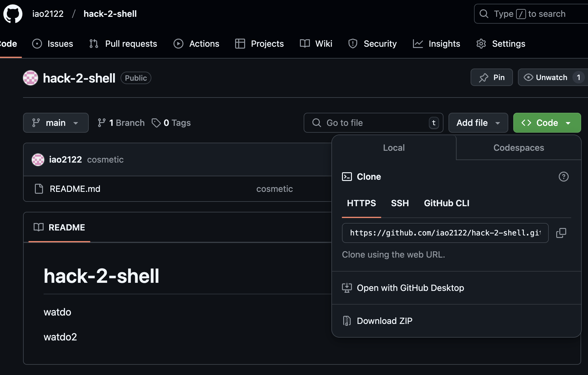Open the Issues tab

coord(53,44)
